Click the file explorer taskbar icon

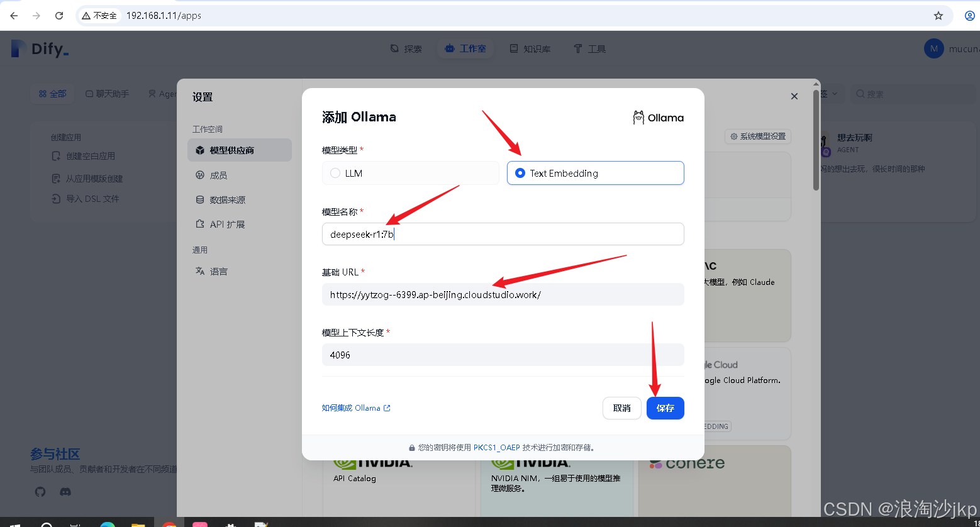click(138, 524)
